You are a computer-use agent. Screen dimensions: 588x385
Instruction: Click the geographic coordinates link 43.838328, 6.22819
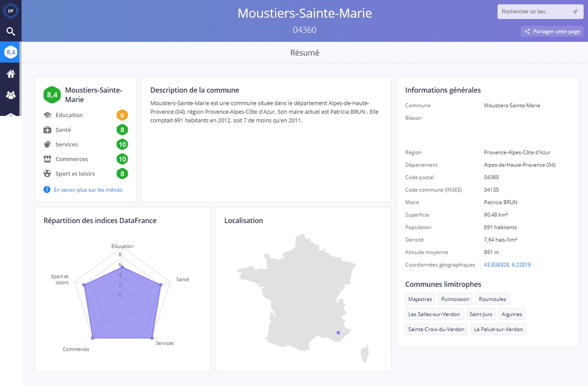[507, 264]
